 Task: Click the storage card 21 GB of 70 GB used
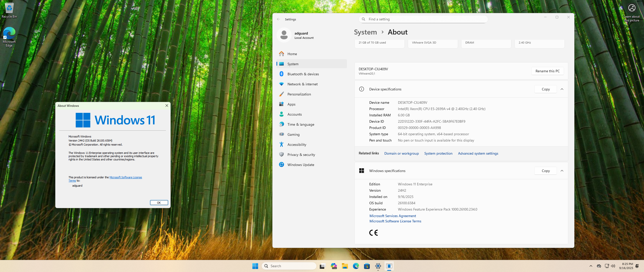[x=379, y=43]
